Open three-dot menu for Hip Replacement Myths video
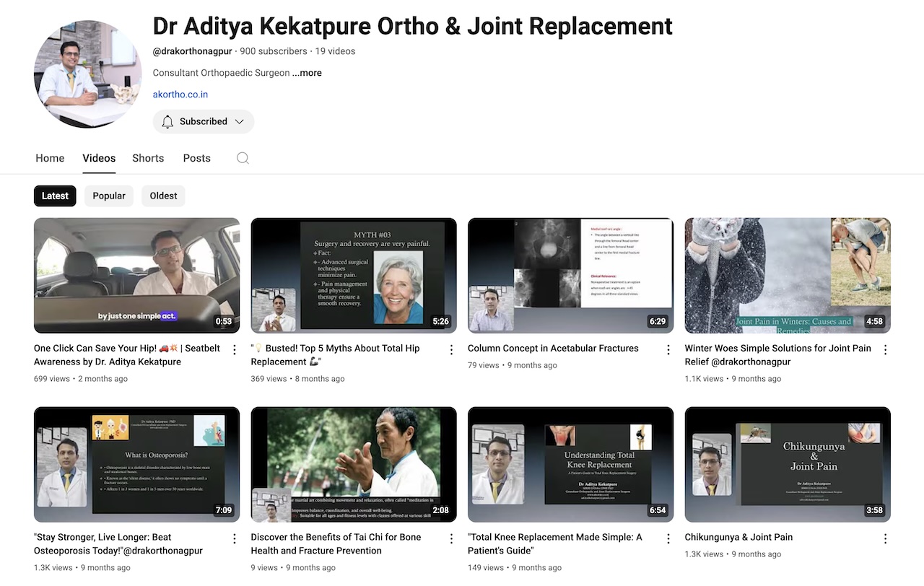Image resolution: width=924 pixels, height=586 pixels. (x=451, y=350)
